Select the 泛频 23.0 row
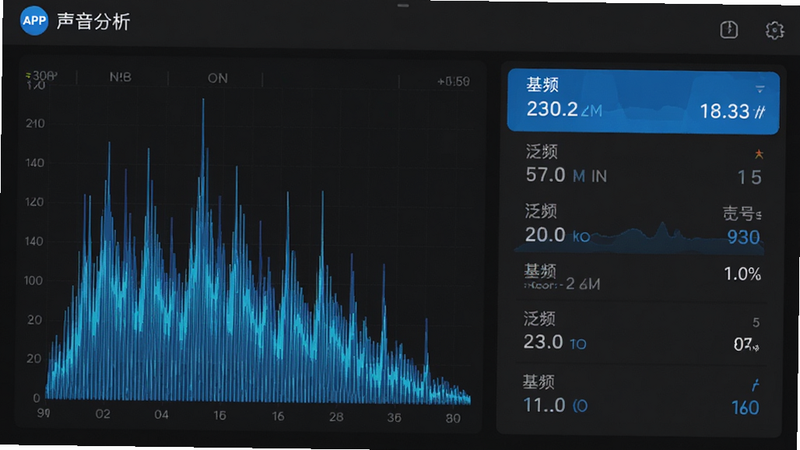Image resolution: width=800 pixels, height=450 pixels. [640, 334]
